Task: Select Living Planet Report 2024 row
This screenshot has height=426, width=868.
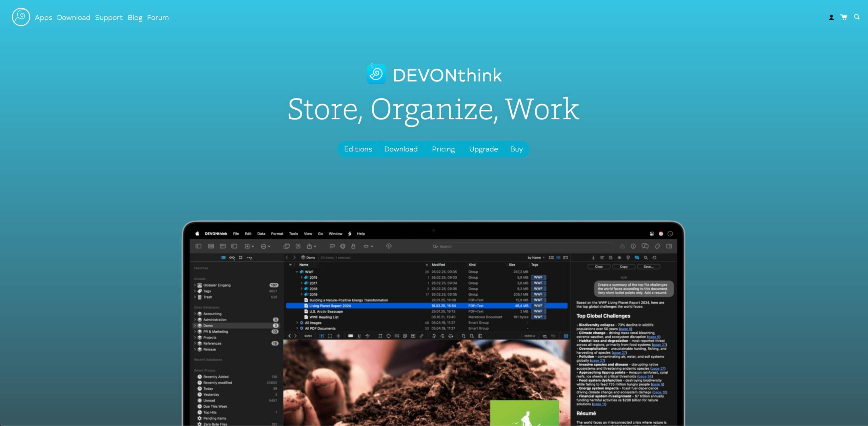Action: point(427,306)
